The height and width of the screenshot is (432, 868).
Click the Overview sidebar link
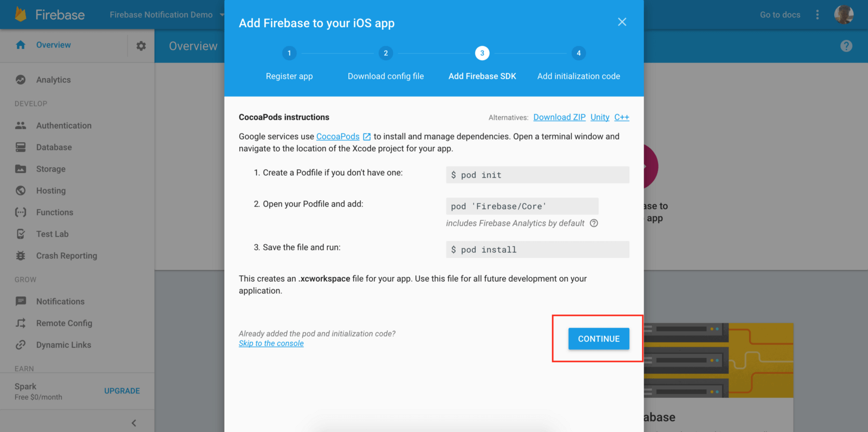tap(53, 45)
